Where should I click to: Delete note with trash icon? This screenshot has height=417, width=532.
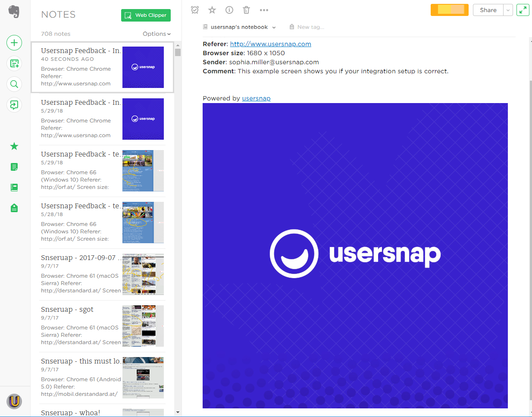(246, 10)
